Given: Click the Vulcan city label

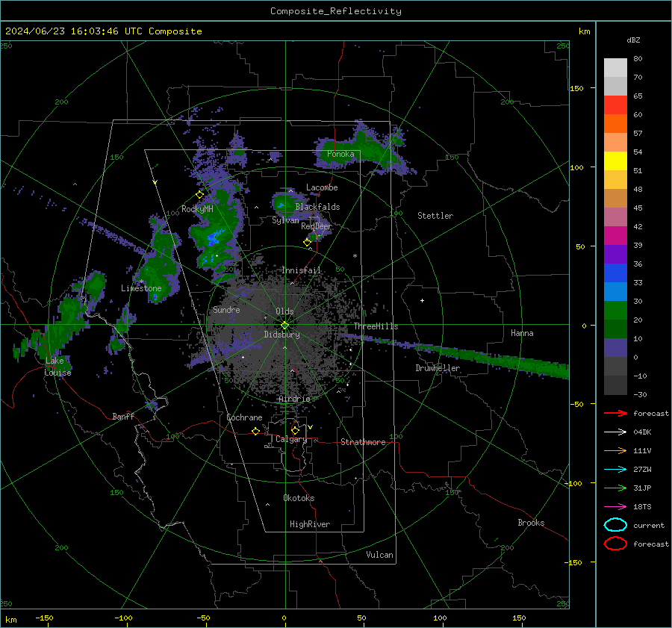Looking at the screenshot, I should click(379, 555).
